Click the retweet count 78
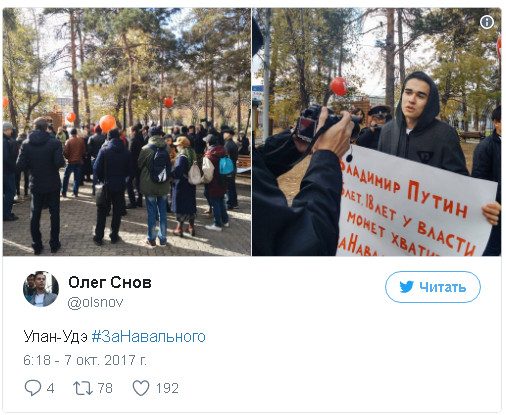 [x=105, y=388]
